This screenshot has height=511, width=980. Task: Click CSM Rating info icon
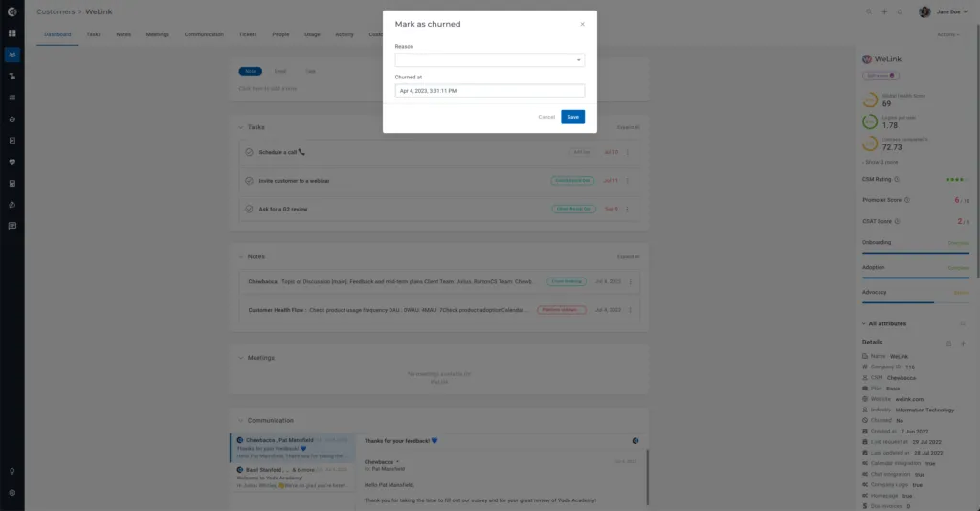click(896, 179)
